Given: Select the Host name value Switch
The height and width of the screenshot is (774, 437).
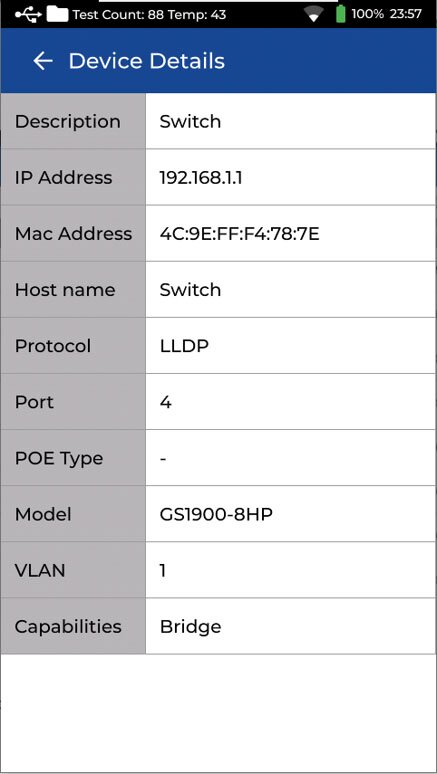Looking at the screenshot, I should point(190,290).
